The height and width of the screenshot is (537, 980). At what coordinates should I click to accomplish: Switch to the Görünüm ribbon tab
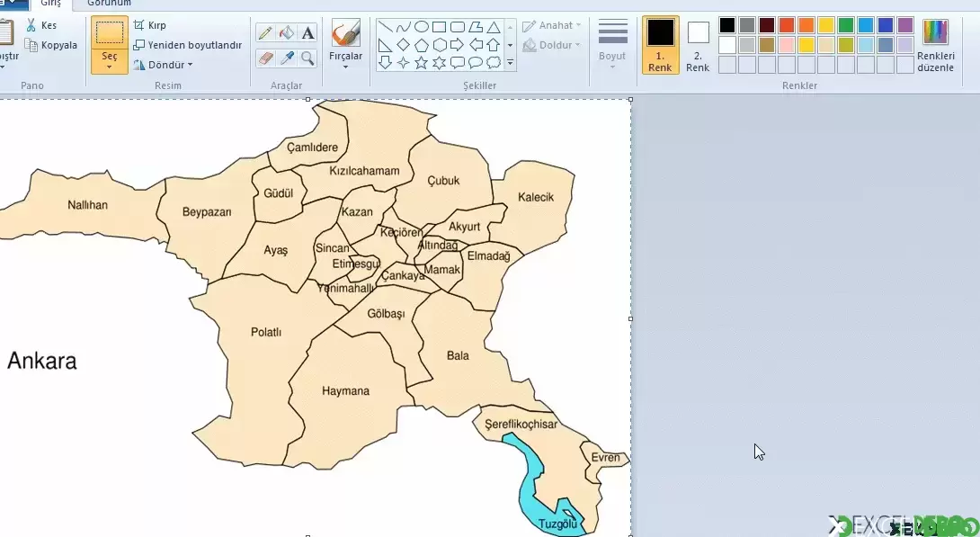click(x=109, y=4)
